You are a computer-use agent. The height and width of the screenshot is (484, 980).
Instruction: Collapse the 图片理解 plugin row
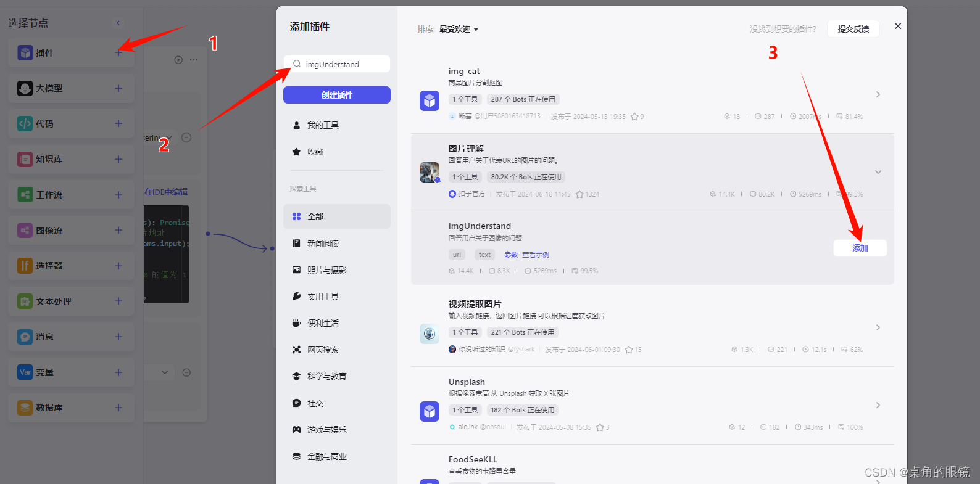(x=878, y=172)
